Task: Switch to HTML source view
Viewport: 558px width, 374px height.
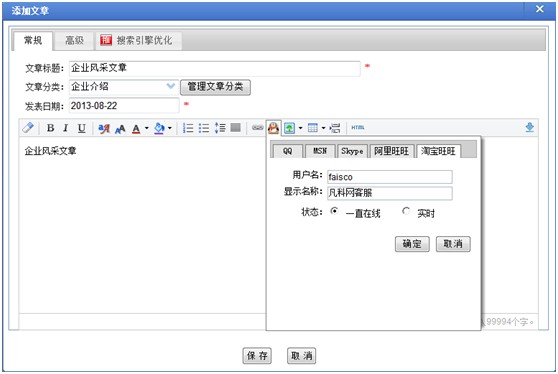Action: (x=358, y=127)
